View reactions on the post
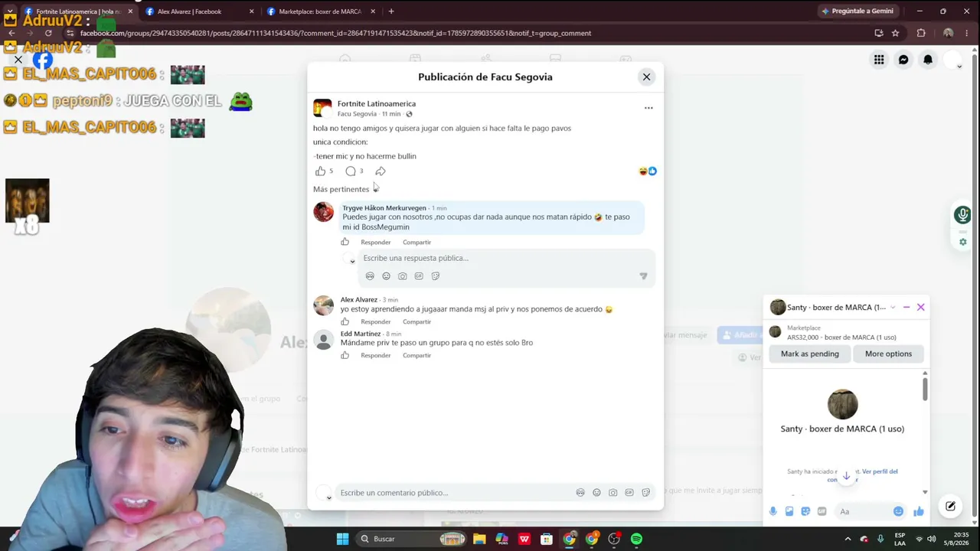 tap(648, 171)
